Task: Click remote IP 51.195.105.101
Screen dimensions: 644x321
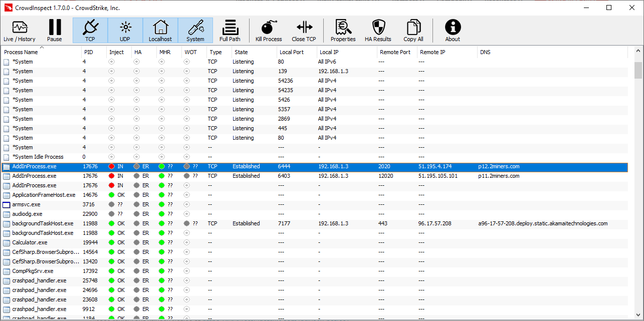Action: click(x=439, y=176)
